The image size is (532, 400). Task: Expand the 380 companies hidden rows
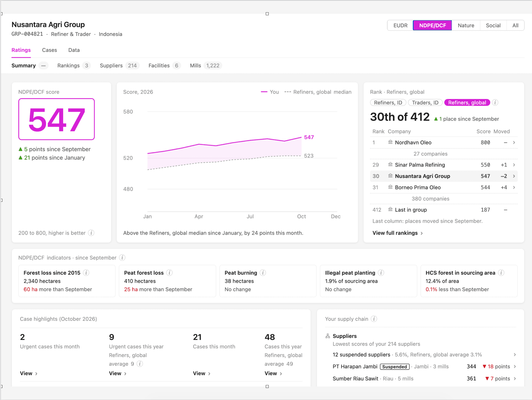point(430,199)
